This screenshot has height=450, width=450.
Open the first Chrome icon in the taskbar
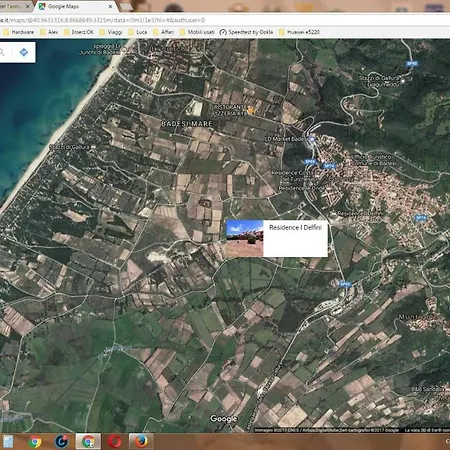point(35,441)
